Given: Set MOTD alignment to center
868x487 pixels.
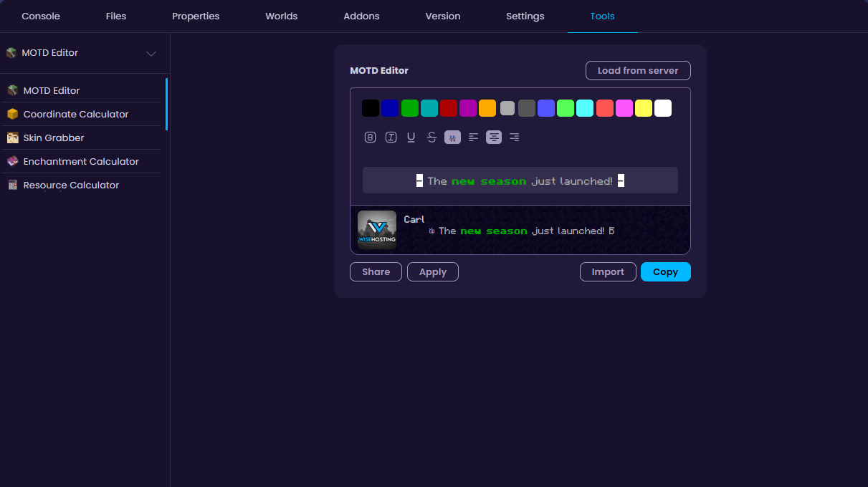Looking at the screenshot, I should click(494, 138).
